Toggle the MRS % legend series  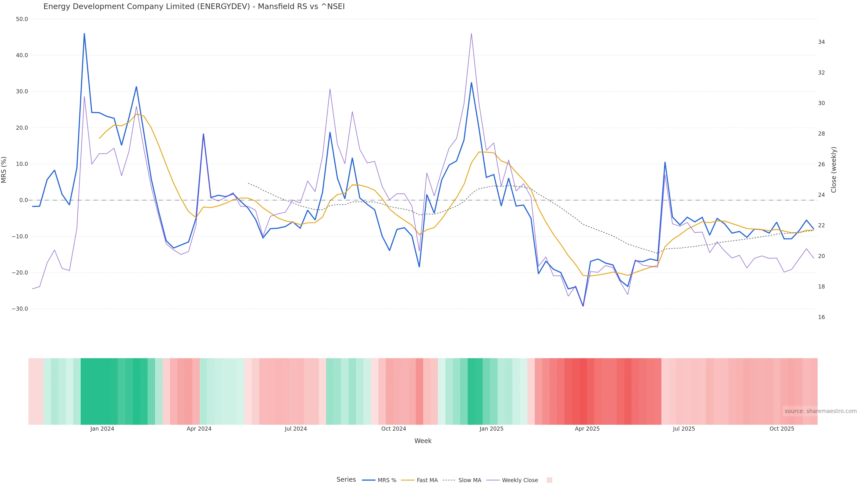click(387, 480)
